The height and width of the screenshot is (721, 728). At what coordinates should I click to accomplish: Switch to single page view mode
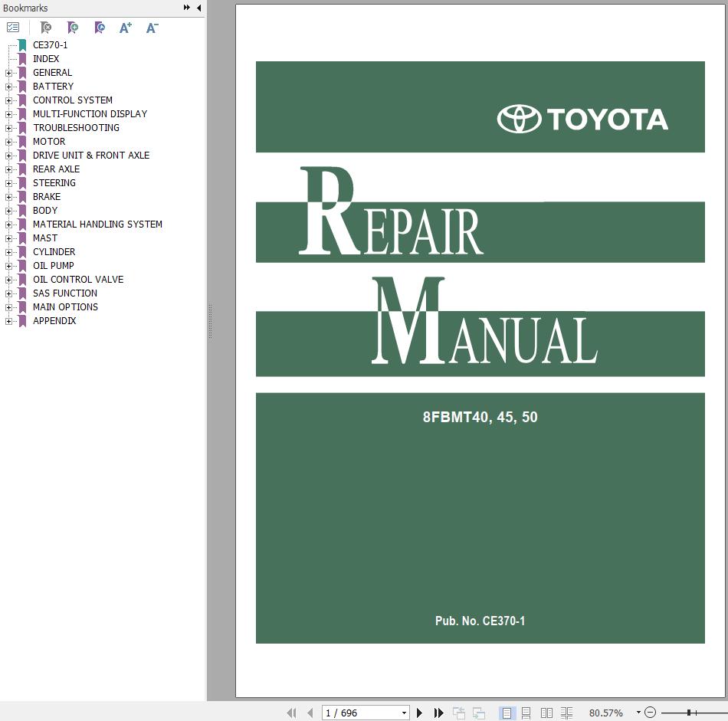507,712
